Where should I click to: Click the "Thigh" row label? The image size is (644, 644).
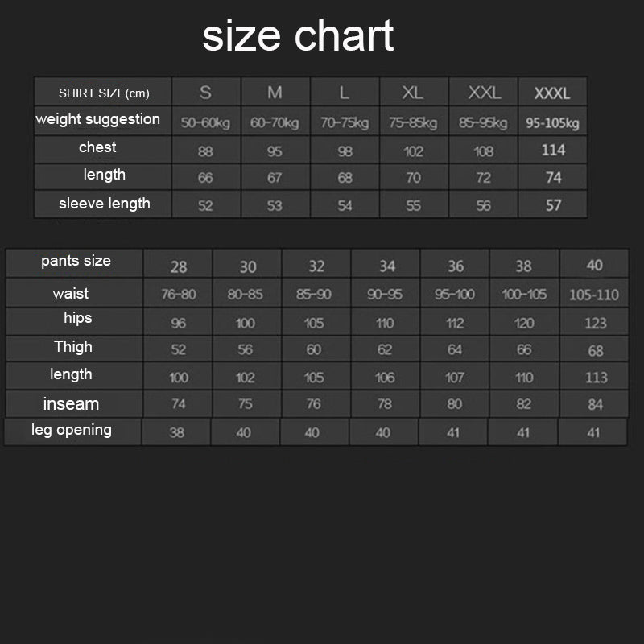click(x=73, y=347)
